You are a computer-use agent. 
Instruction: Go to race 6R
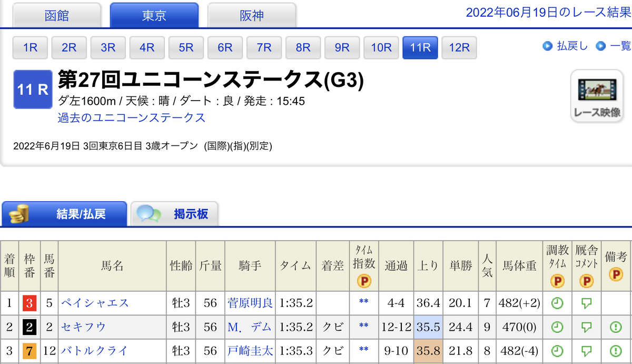pos(225,47)
